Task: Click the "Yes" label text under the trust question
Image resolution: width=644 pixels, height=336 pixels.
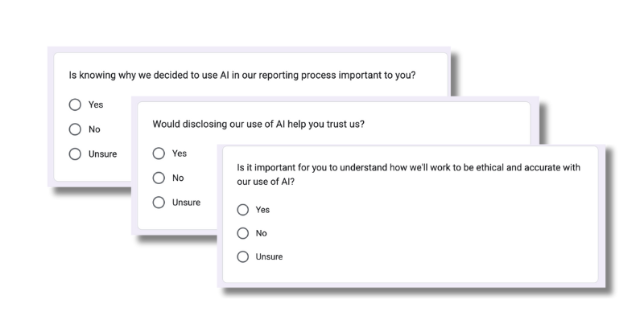Action: [180, 154]
